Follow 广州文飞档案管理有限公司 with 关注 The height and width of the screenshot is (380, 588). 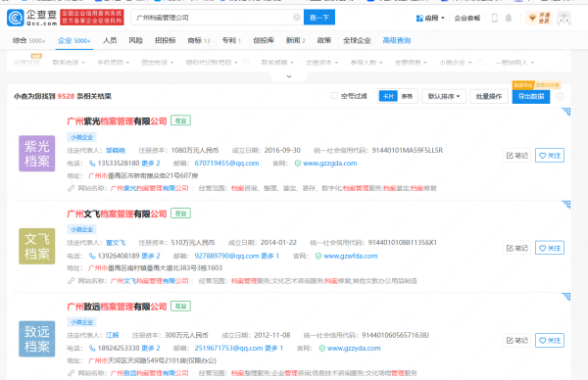550,248
